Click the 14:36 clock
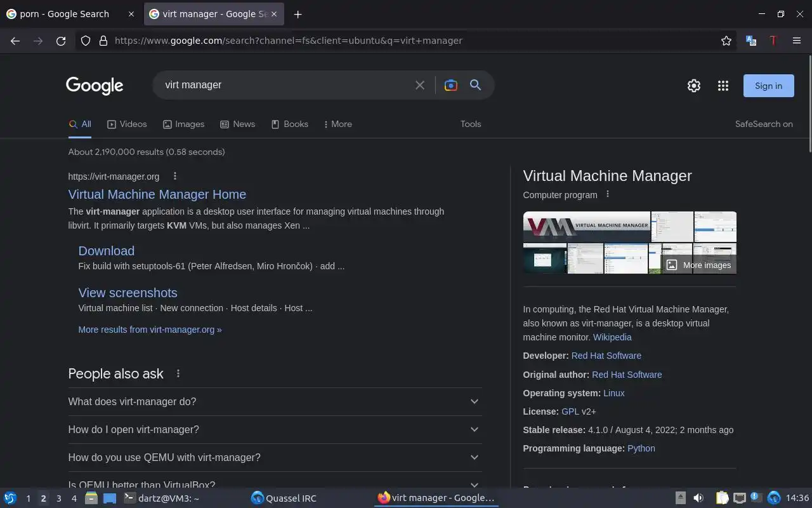 (797, 498)
